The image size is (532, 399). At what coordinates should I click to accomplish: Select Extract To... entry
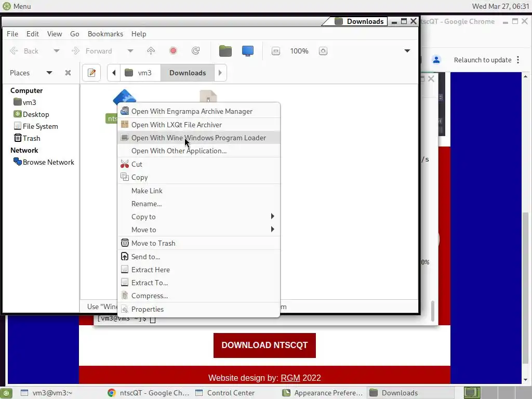tap(198, 283)
